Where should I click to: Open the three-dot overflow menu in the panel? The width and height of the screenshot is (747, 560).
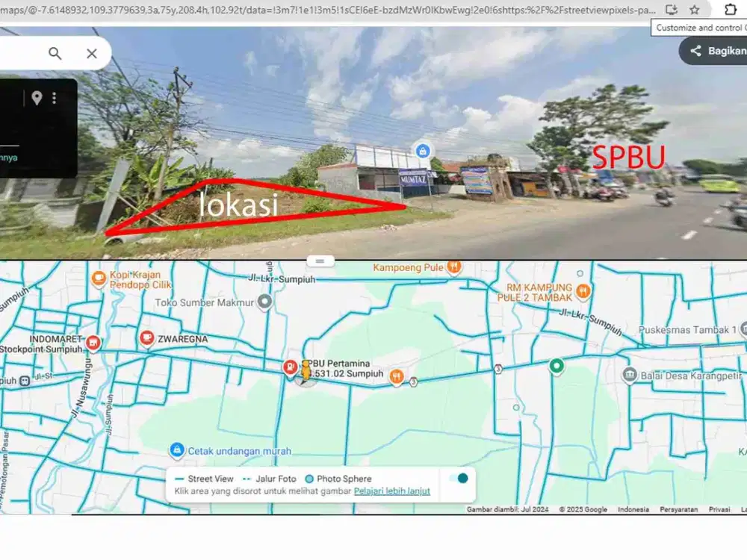55,97
